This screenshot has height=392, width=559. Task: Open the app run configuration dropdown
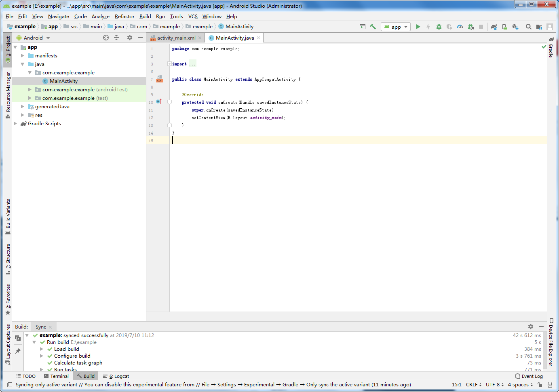[396, 27]
